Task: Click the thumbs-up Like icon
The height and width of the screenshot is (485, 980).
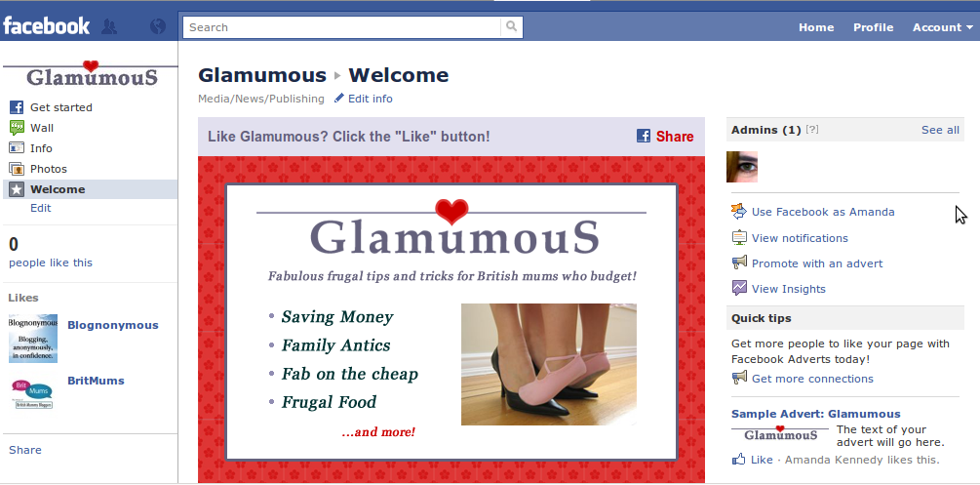Action: [739, 460]
